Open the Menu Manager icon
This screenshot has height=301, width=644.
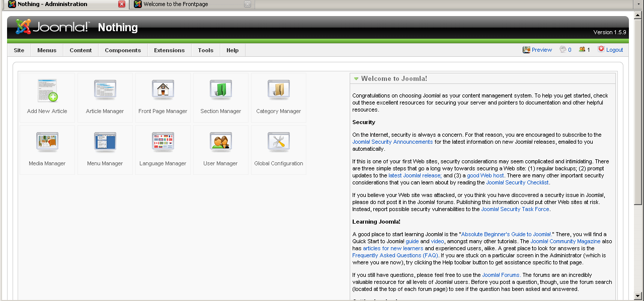105,150
